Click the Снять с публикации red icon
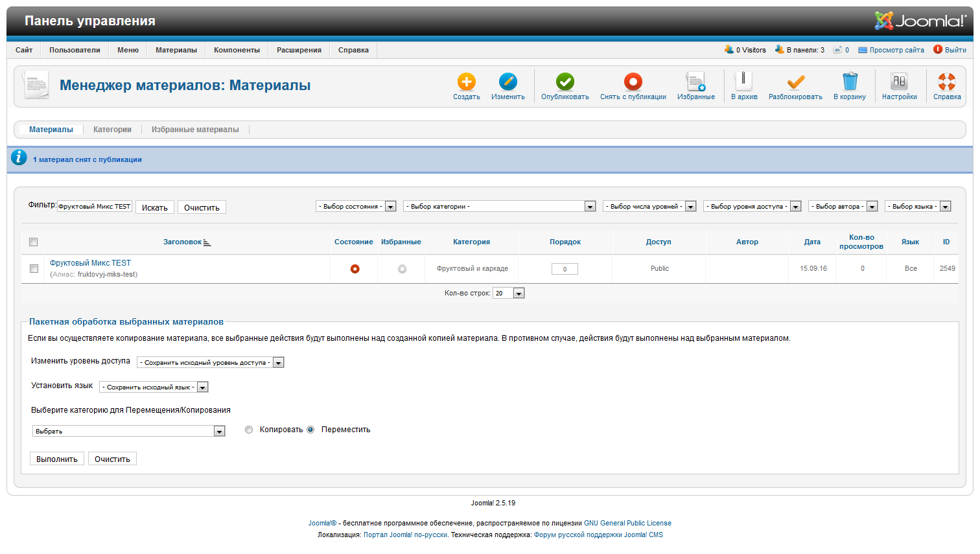This screenshot has height=554, width=980. (x=633, y=82)
